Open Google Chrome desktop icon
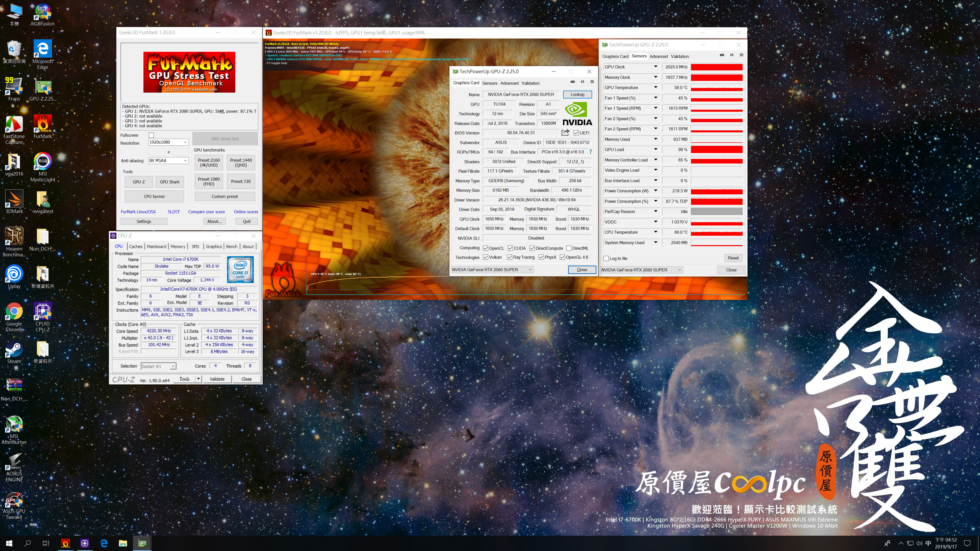The image size is (980, 551). (x=14, y=318)
